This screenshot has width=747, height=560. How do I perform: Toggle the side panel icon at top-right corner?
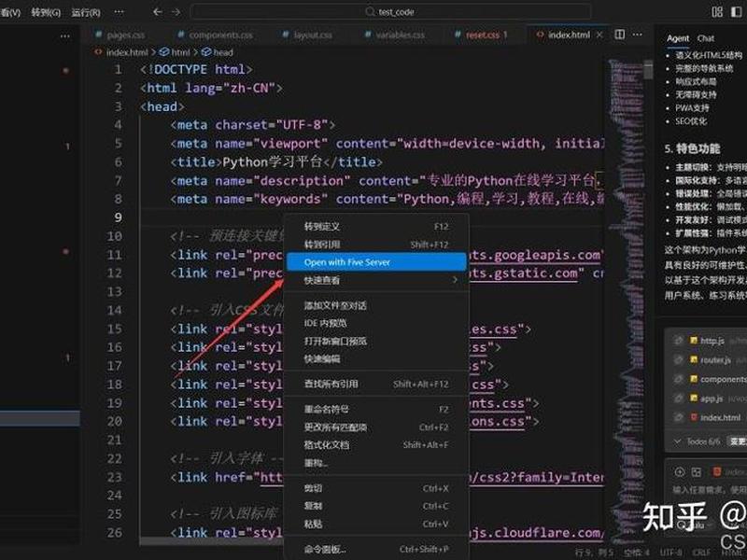pyautogui.click(x=737, y=11)
